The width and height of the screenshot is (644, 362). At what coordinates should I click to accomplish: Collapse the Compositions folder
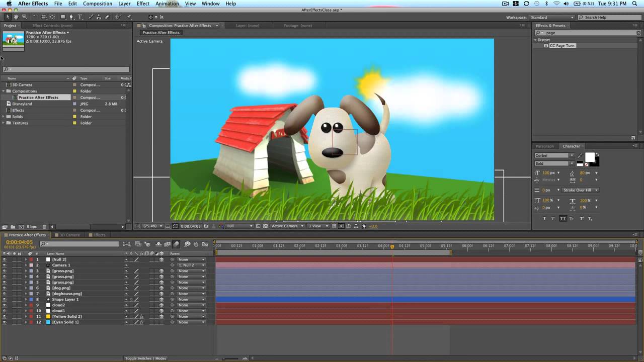coord(4,91)
